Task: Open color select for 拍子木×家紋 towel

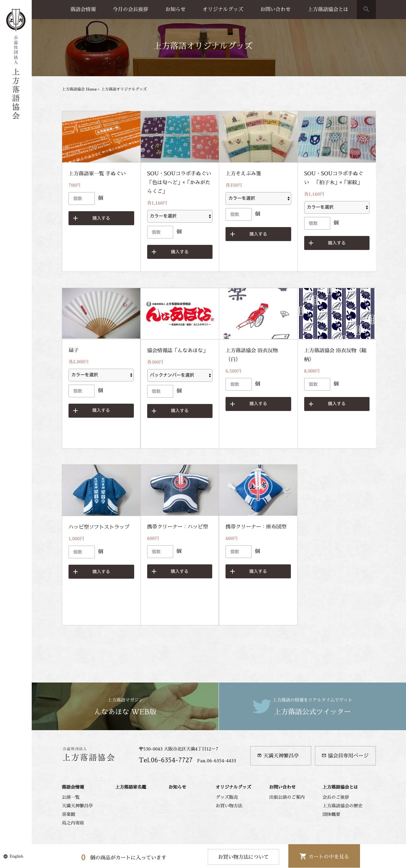Action: [x=337, y=207]
